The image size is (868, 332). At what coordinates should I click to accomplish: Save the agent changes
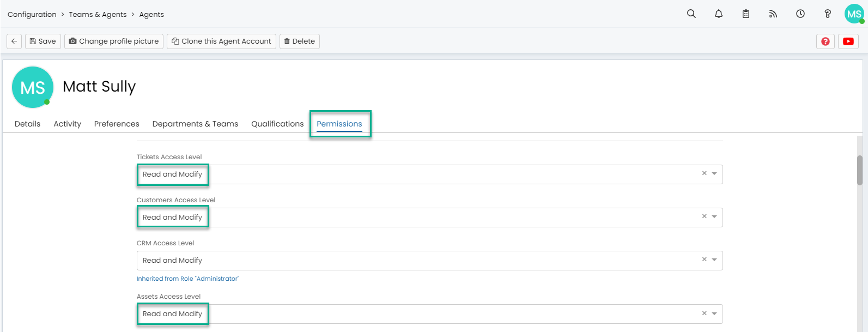click(43, 41)
